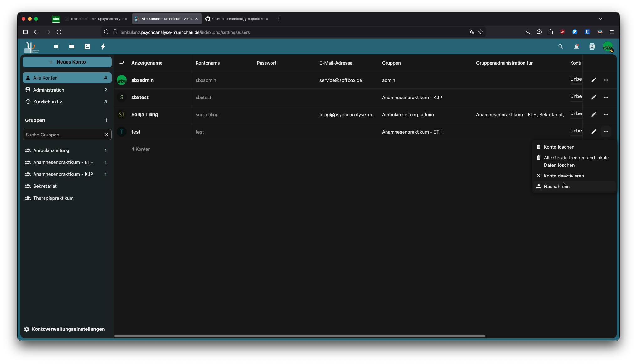Open the Photos app icon

[x=87, y=46]
